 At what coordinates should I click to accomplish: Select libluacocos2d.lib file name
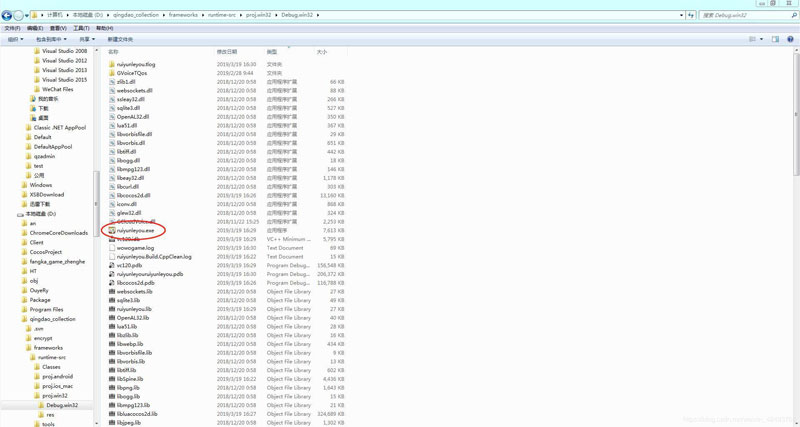137,414
